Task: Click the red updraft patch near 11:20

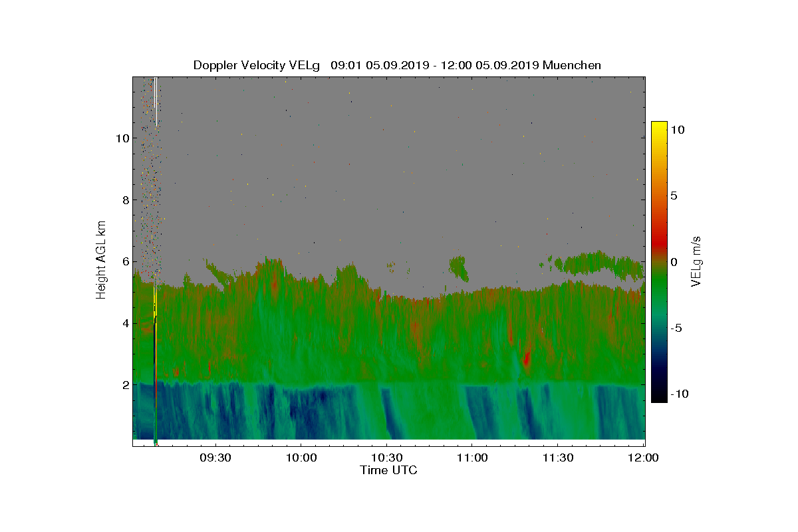Action: point(527,359)
